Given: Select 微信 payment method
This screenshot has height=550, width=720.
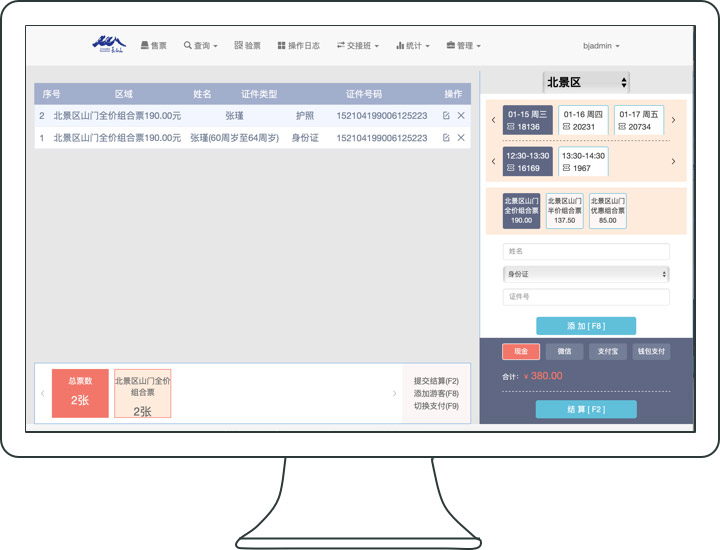Looking at the screenshot, I should pyautogui.click(x=564, y=351).
